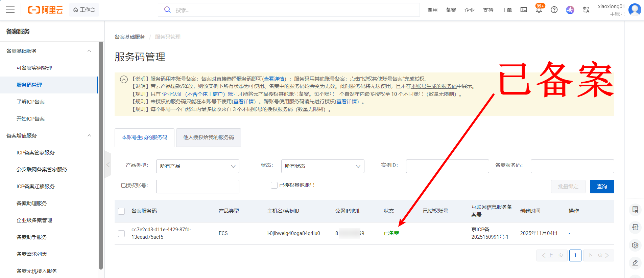The height and width of the screenshot is (278, 644).
Task: Open 备案 top menu
Action: tap(451, 10)
